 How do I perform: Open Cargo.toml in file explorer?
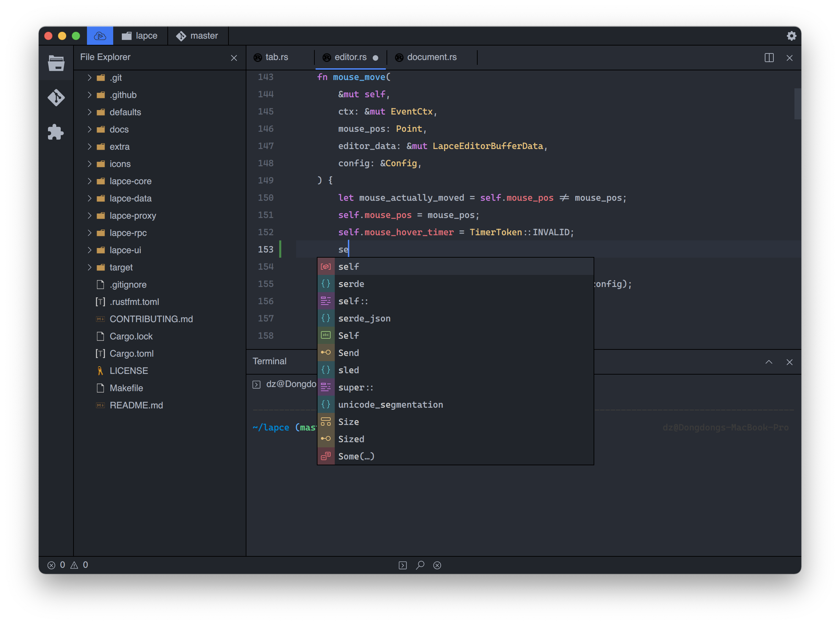click(x=131, y=353)
